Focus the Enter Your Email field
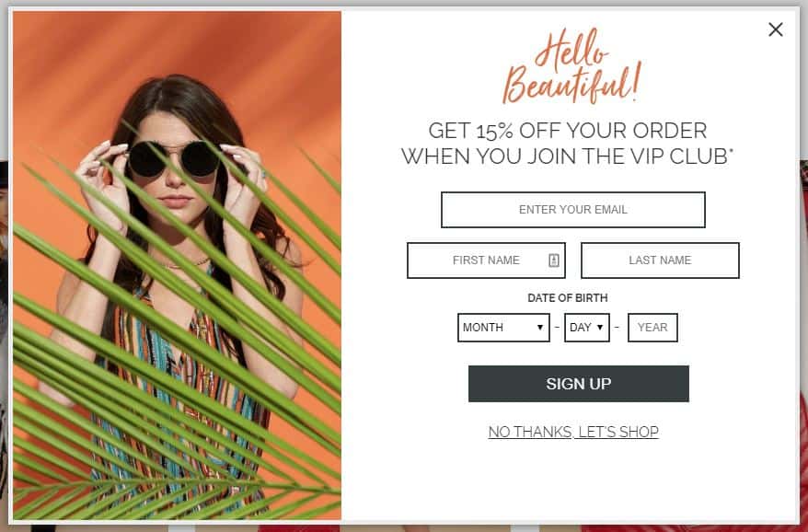This screenshot has width=808, height=532. pyautogui.click(x=573, y=209)
